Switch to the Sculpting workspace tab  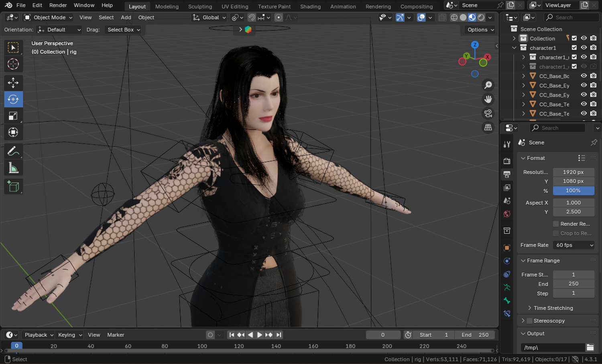point(200,6)
